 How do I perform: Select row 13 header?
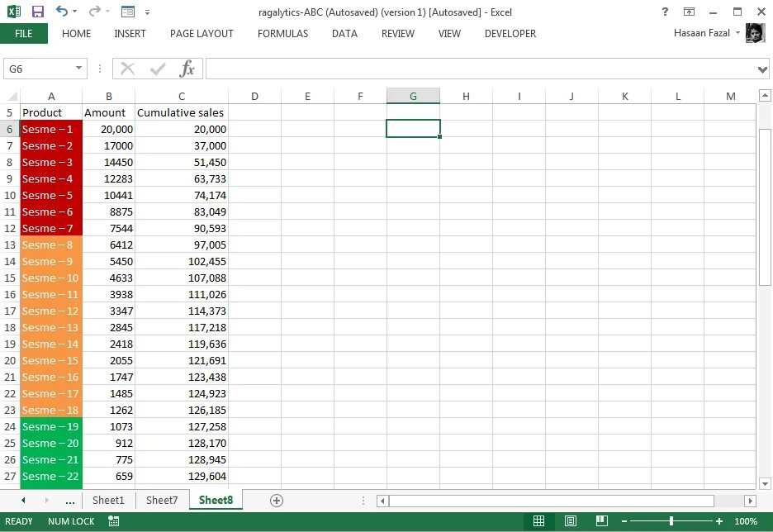[10, 245]
